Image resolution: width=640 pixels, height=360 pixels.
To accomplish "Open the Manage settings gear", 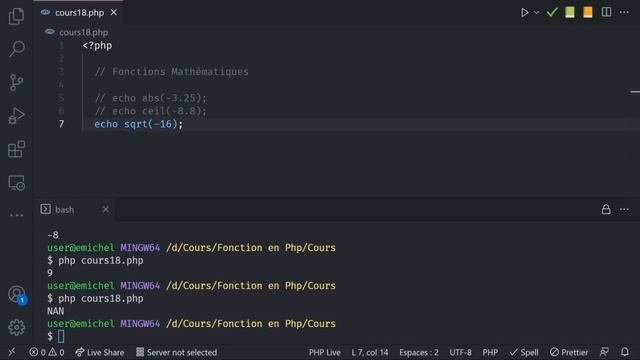I will (16, 327).
